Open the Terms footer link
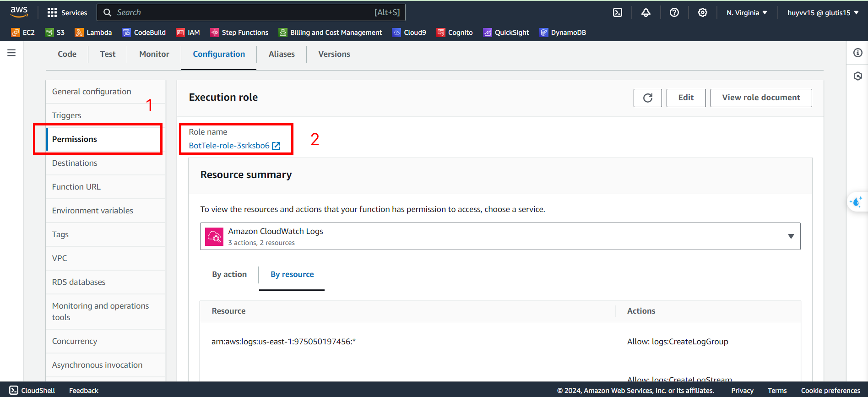This screenshot has height=397, width=868. (777, 391)
